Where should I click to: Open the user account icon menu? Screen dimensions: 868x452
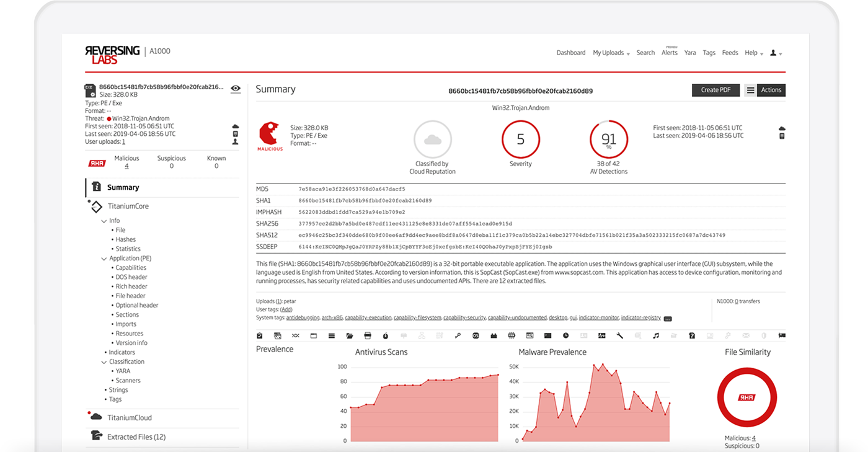tap(776, 53)
